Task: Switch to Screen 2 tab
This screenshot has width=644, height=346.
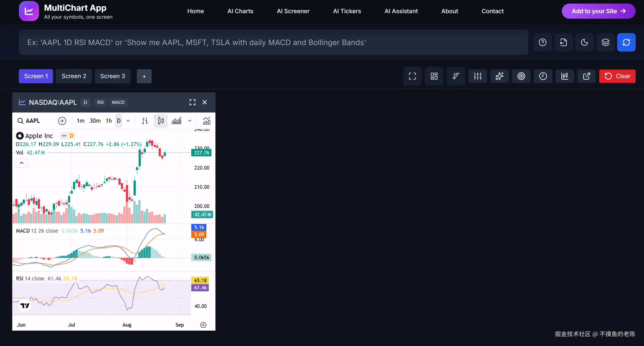Action: tap(74, 76)
